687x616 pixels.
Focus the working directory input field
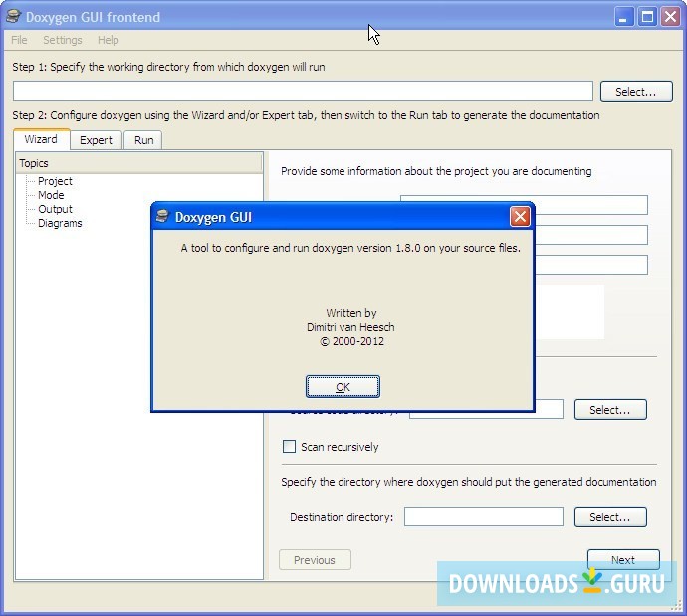[x=303, y=91]
